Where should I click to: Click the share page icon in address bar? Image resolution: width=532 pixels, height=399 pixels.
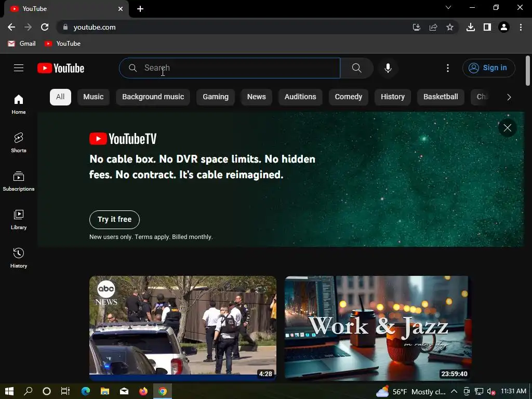(433, 27)
